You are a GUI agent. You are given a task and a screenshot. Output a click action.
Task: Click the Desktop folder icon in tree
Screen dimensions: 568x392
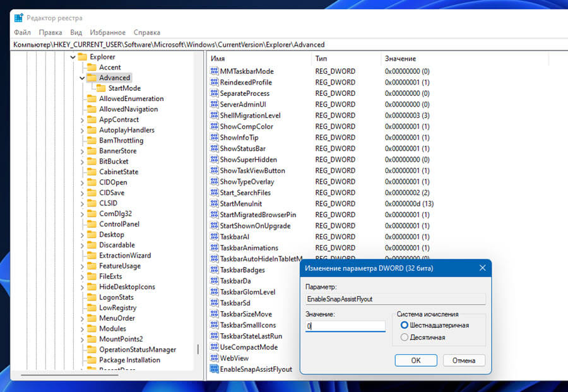pyautogui.click(x=92, y=234)
